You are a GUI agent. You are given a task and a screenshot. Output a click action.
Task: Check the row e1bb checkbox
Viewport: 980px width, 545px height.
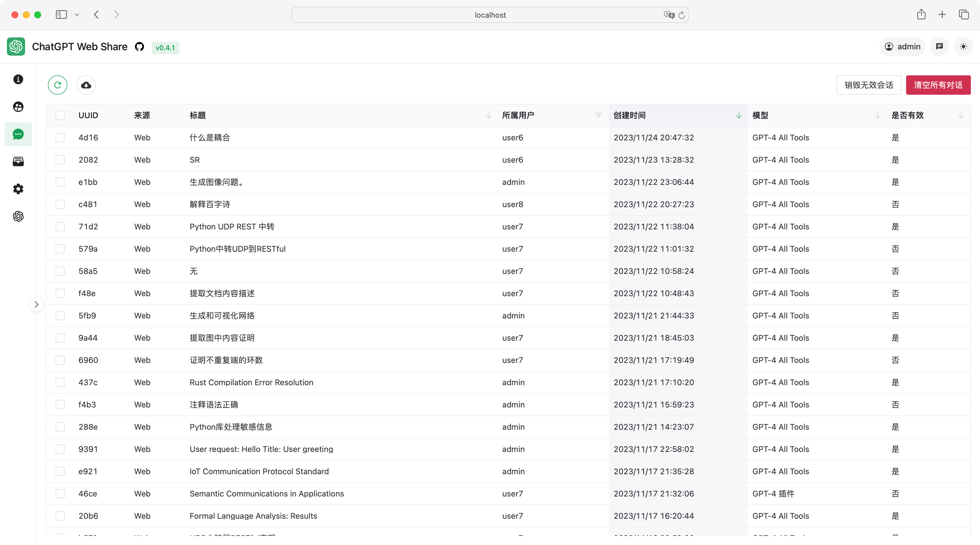tap(60, 182)
